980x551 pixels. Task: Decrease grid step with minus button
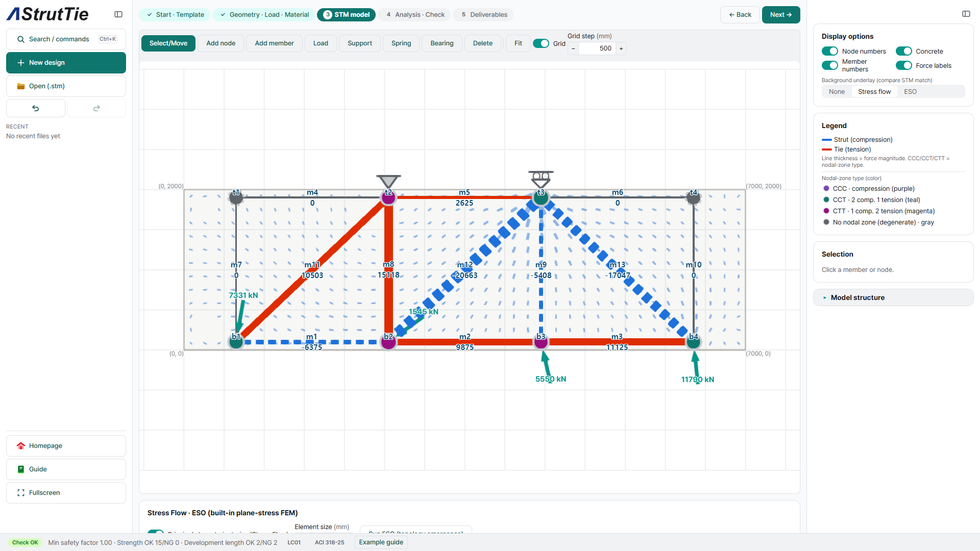point(573,48)
